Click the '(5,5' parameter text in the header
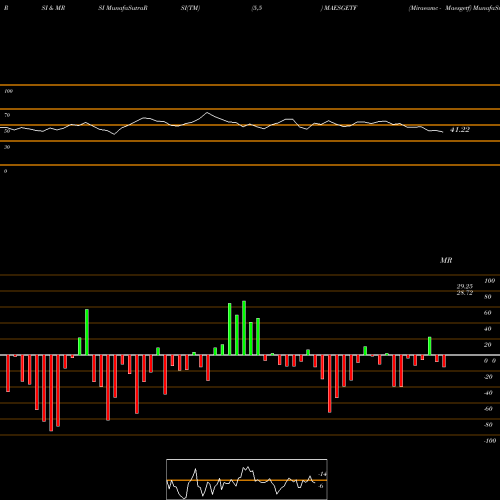 257,8
